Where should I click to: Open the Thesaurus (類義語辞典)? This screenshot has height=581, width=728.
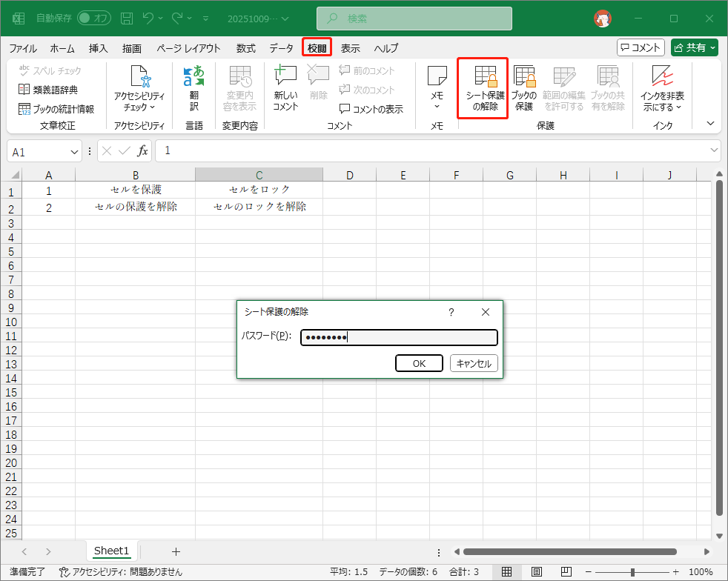[48, 90]
